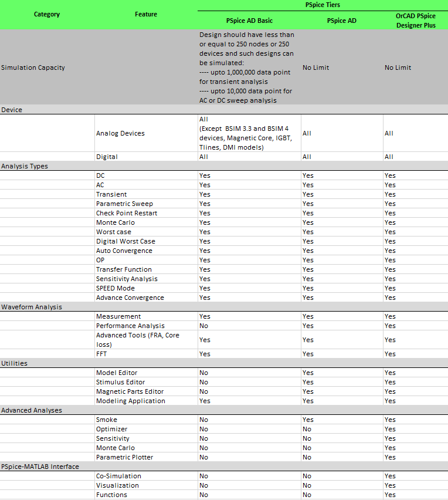Click the Transfer Function cell
This screenshot has width=448, height=500.
[146, 269]
